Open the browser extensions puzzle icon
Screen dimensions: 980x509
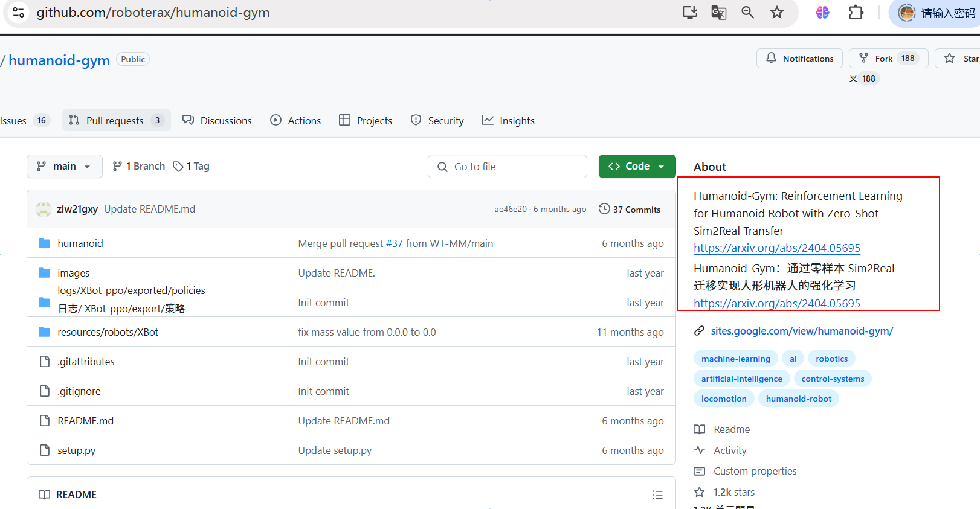tap(856, 12)
